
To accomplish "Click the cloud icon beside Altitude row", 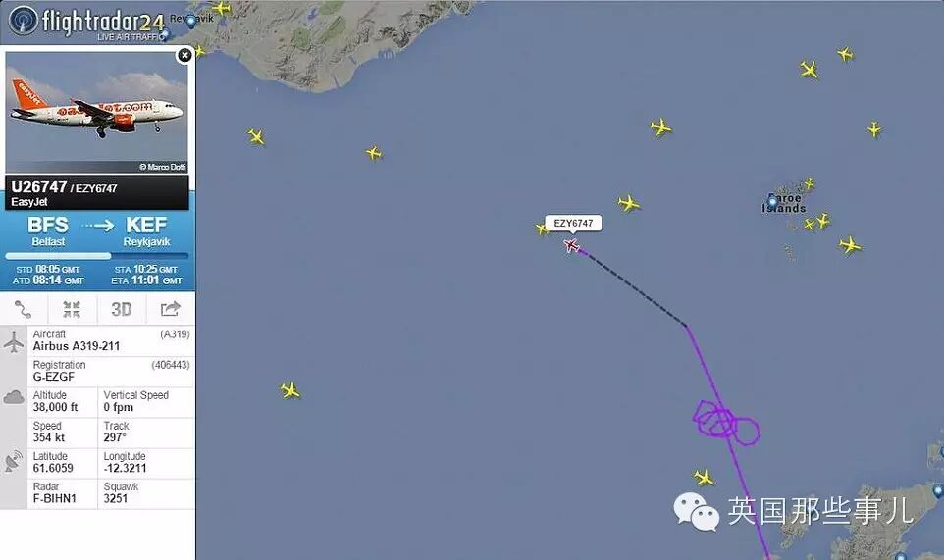I will pyautogui.click(x=13, y=397).
